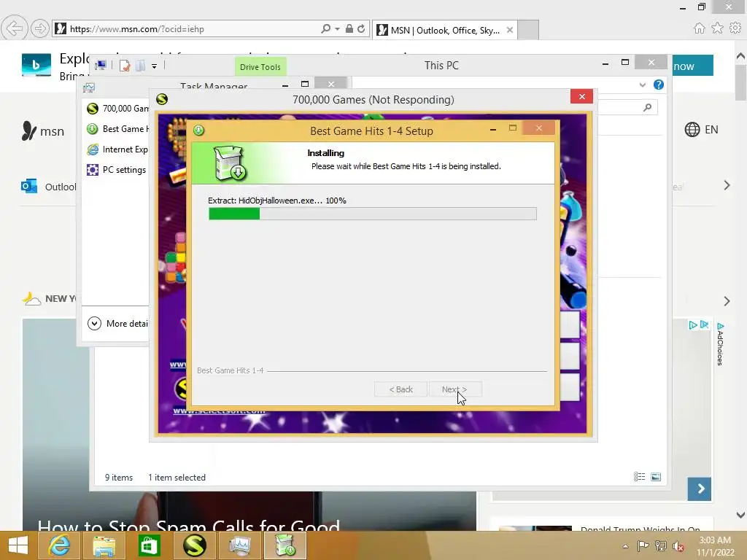This screenshot has width=747, height=560.
Task: Switch This PC to details view icon
Action: pyautogui.click(x=639, y=477)
